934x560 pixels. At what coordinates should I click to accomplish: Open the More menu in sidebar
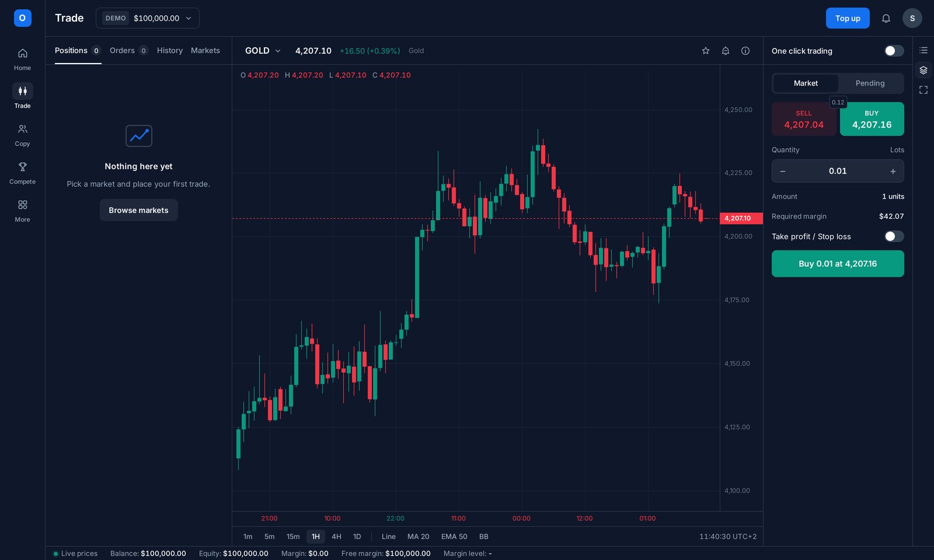pos(22,211)
